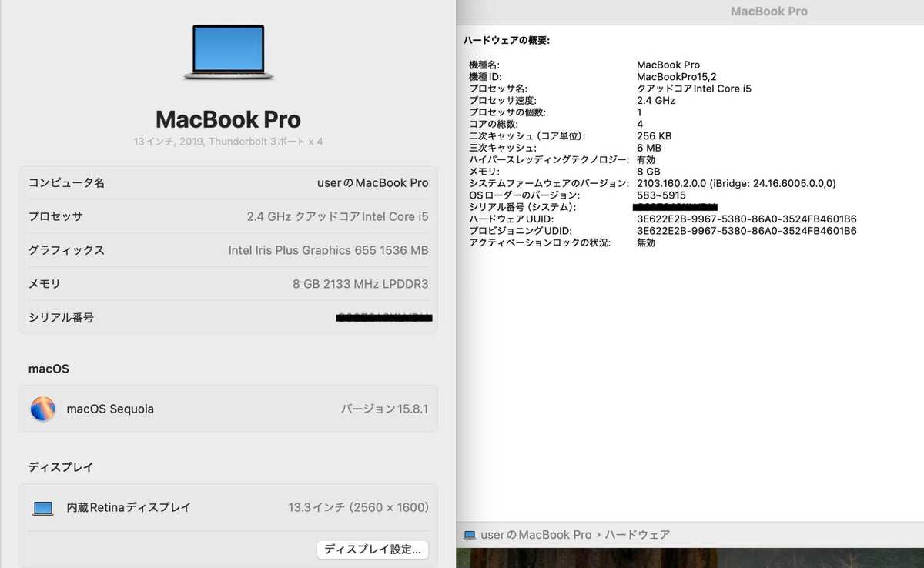Click OSローダーのバージョン: label

point(524,195)
